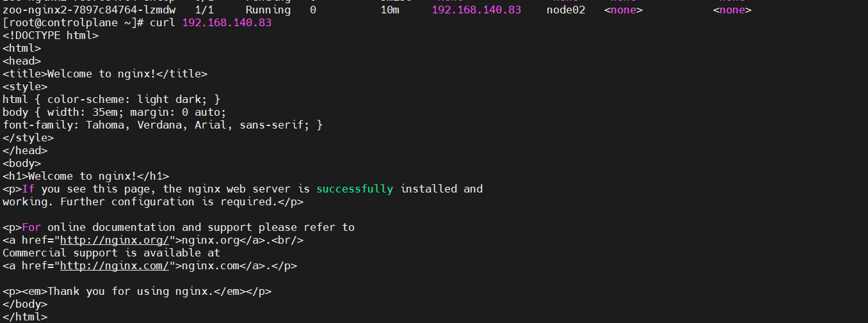The height and width of the screenshot is (323, 868).
Task: Click the node02 text
Action: 566,10
